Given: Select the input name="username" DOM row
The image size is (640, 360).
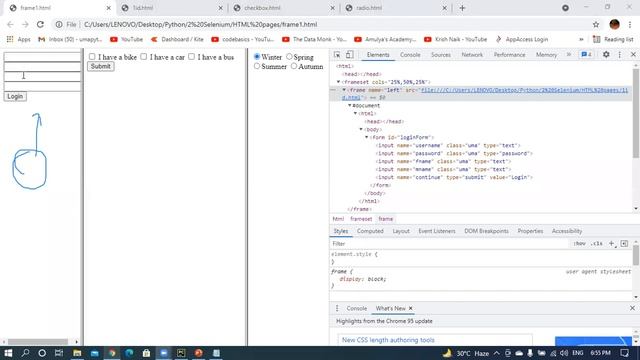Looking at the screenshot, I should coord(448,145).
